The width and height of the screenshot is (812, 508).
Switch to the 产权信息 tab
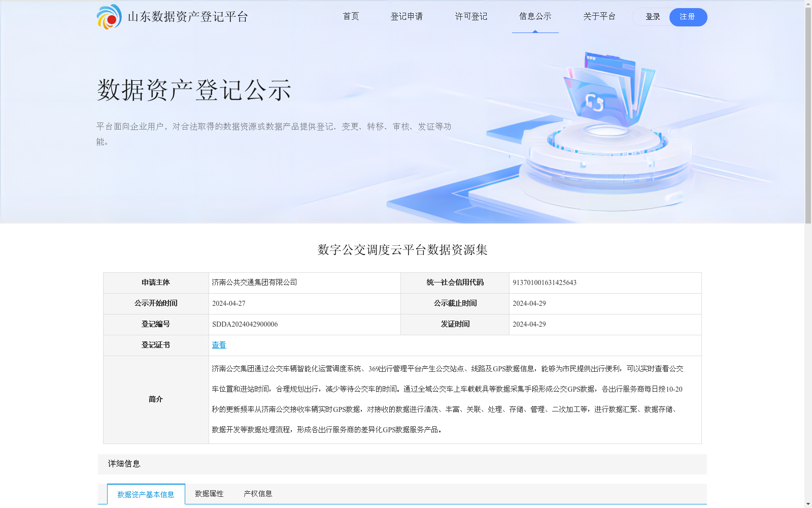coord(258,494)
